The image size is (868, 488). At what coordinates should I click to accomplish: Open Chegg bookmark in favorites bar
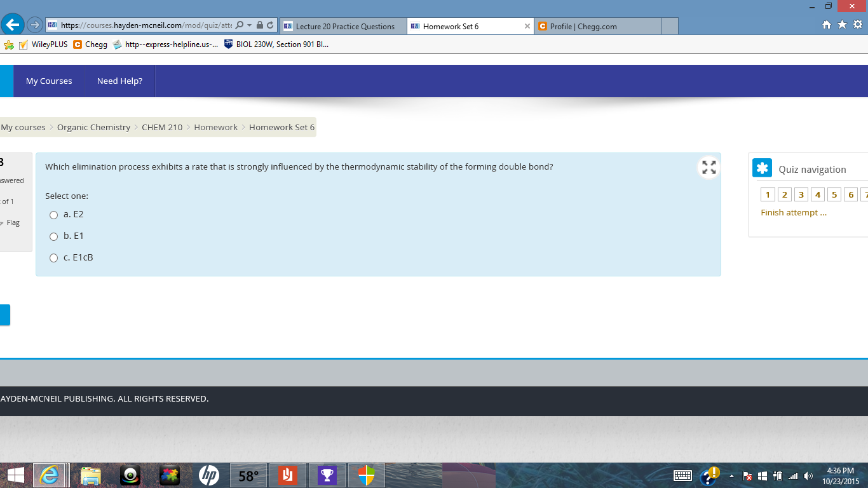coord(90,44)
